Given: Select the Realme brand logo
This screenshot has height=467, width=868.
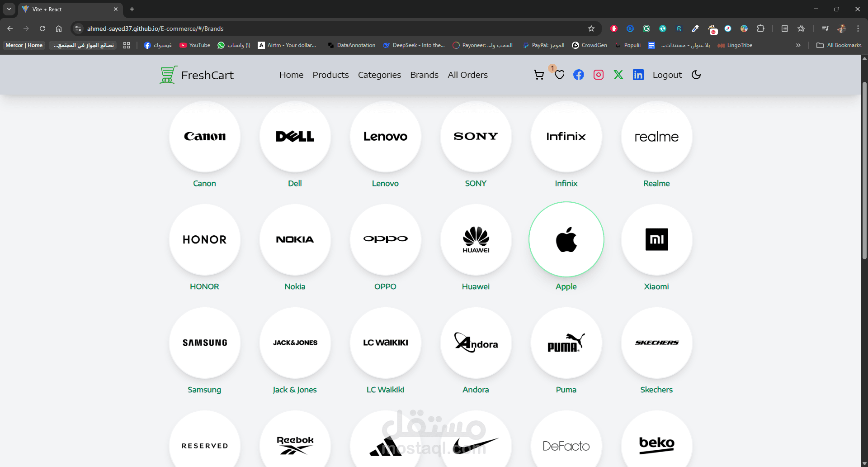Looking at the screenshot, I should pyautogui.click(x=656, y=136).
